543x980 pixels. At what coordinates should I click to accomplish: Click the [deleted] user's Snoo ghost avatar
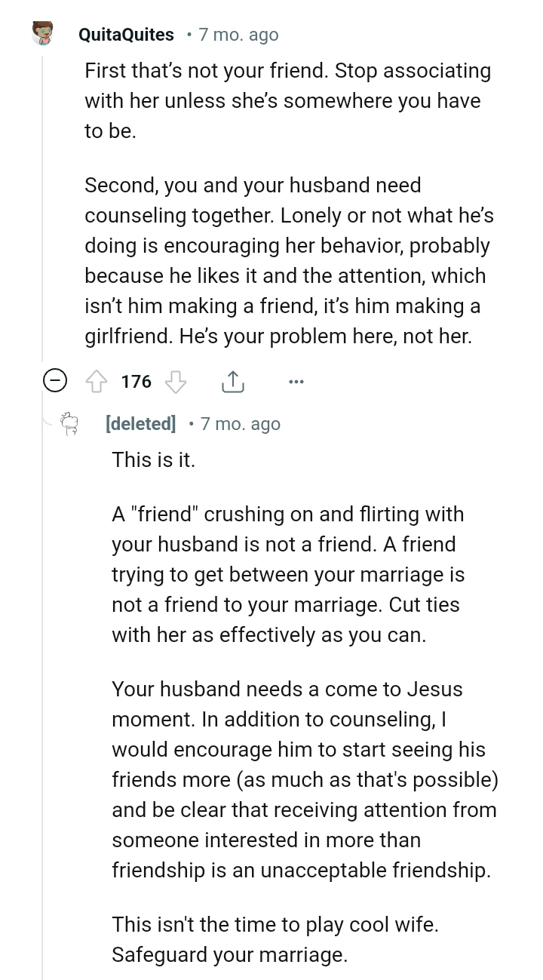click(70, 424)
